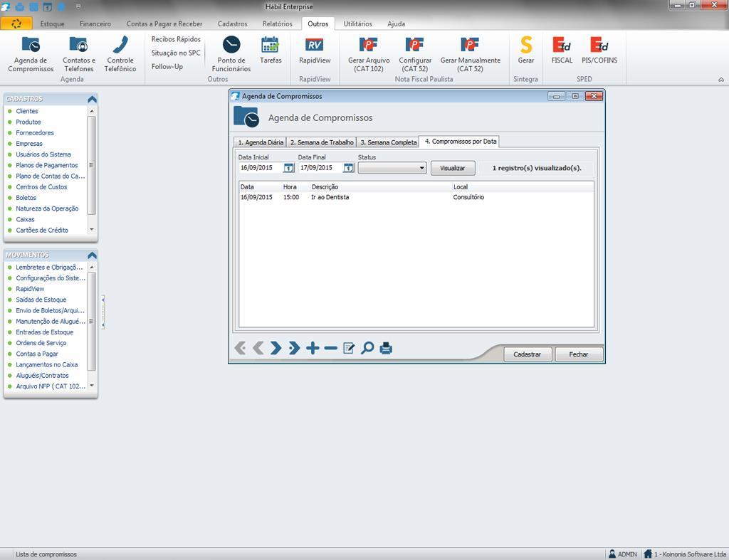Open Recibos Rápidos

click(x=177, y=39)
